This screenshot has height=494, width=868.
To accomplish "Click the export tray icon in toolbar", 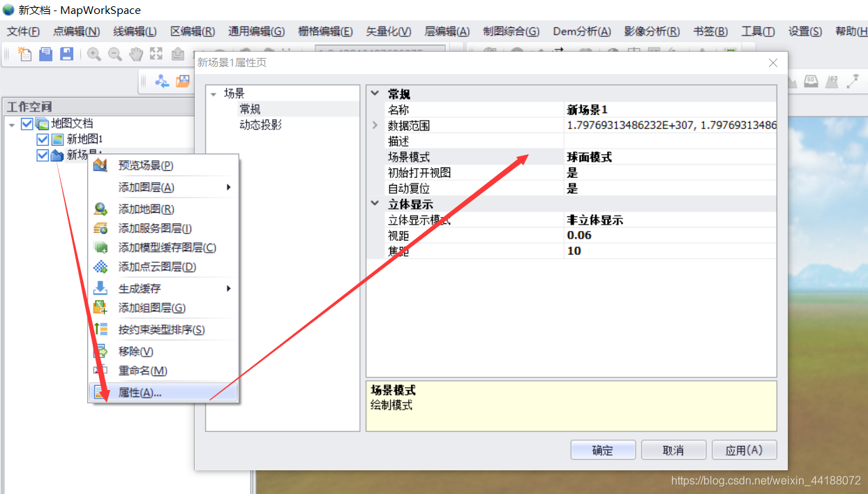I will [177, 54].
